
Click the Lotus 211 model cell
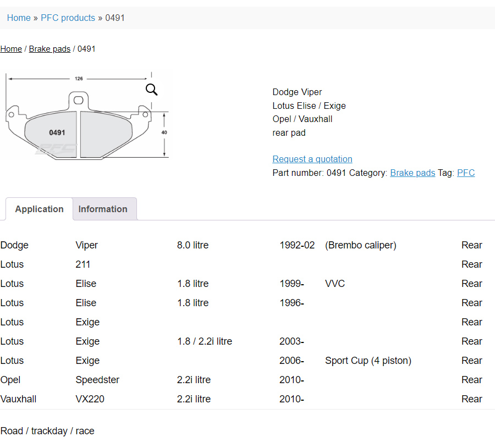83,264
